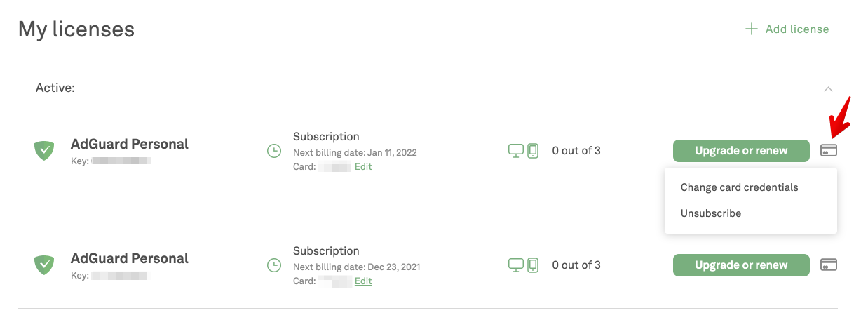
Task: Click the Add license link
Action: click(796, 29)
